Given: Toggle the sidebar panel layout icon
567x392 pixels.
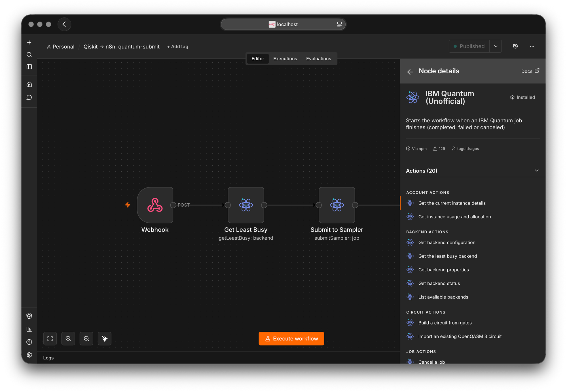Looking at the screenshot, I should pos(29,67).
